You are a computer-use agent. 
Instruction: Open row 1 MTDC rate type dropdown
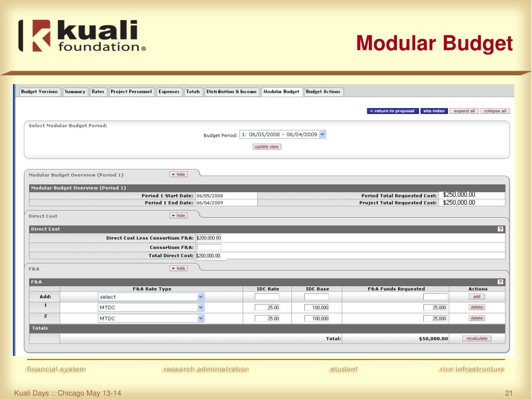pyautogui.click(x=151, y=308)
